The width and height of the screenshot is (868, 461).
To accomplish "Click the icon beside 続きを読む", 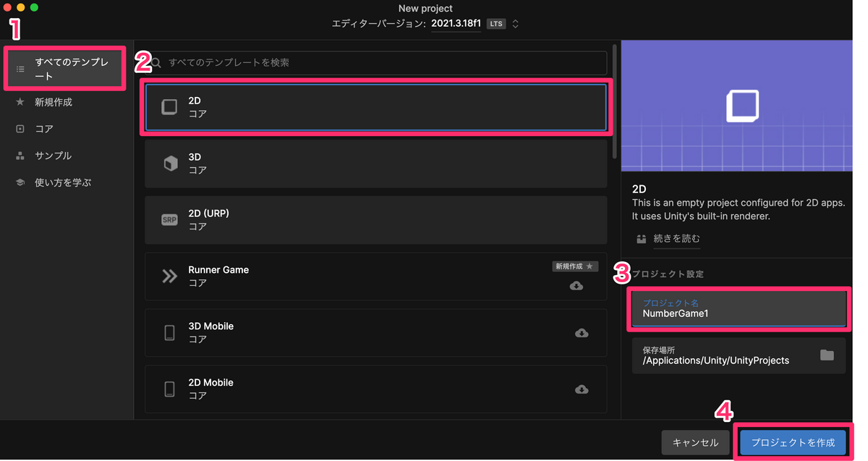I will (x=641, y=238).
